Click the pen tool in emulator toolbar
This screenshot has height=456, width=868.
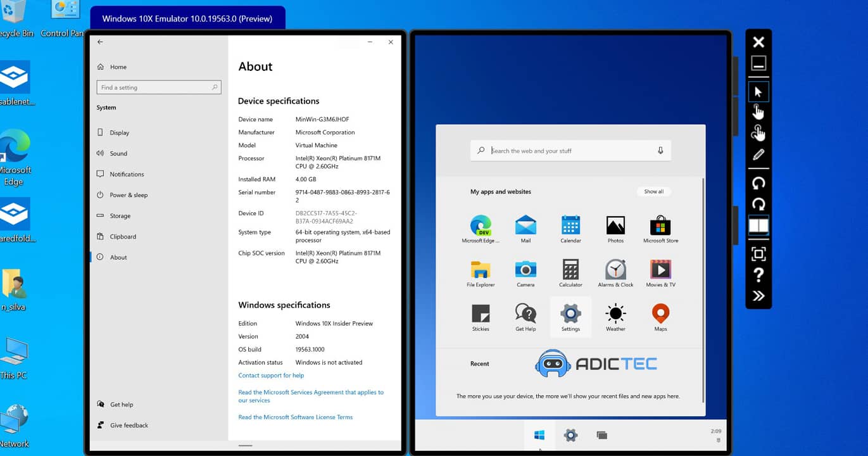758,155
